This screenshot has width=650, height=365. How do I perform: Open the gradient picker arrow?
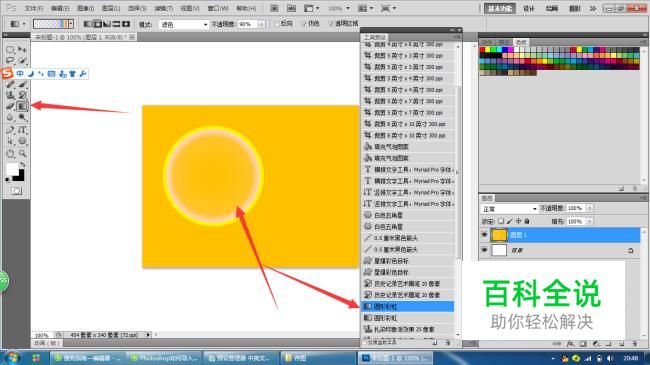[71, 24]
